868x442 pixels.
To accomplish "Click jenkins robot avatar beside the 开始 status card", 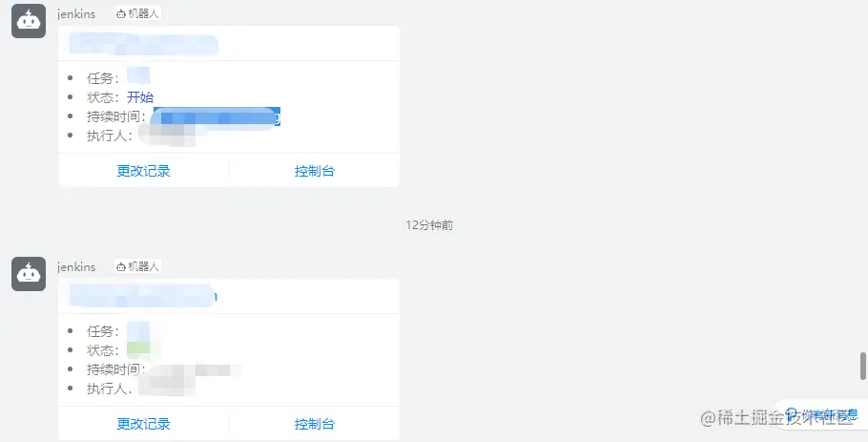I will click(x=29, y=21).
